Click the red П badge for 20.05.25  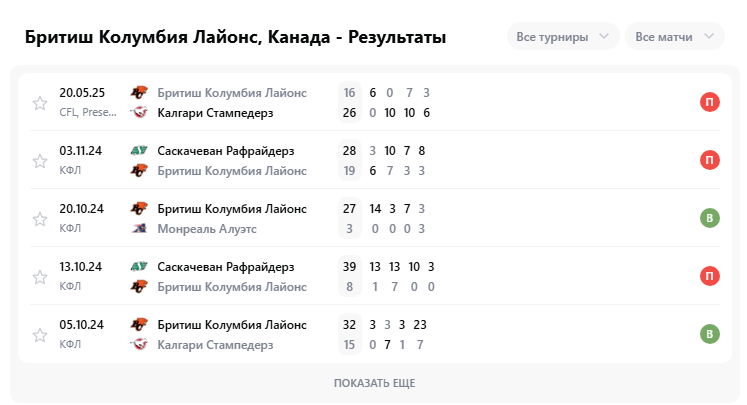click(709, 102)
